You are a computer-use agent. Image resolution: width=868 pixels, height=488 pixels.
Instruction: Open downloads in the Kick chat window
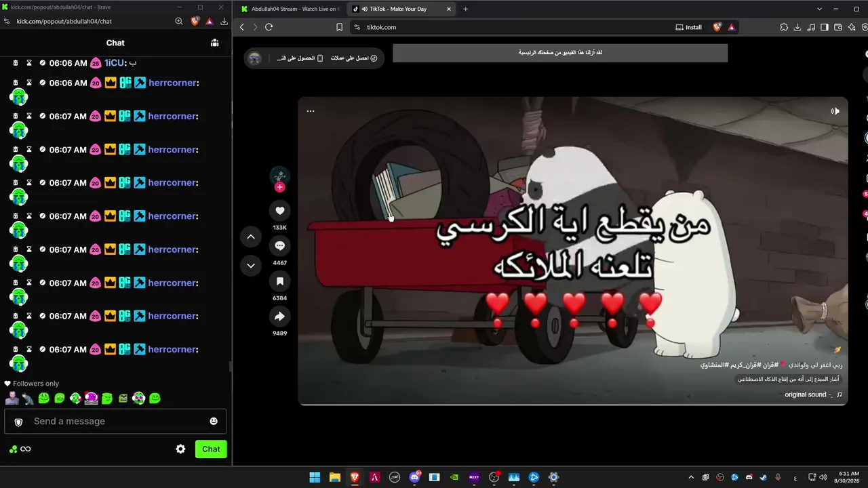(x=224, y=21)
